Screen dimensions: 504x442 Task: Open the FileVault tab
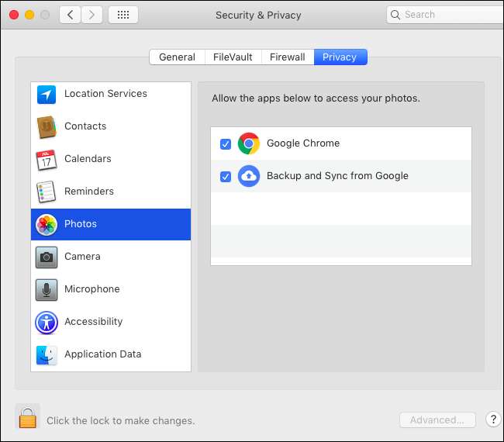233,57
